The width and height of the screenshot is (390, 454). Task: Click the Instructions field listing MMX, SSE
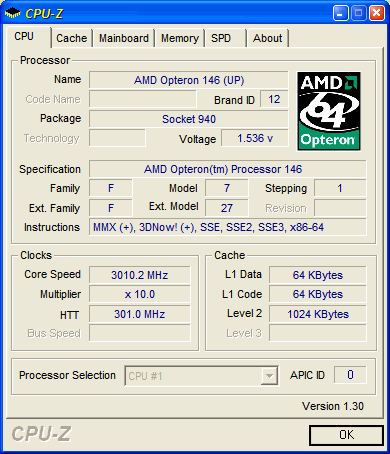point(227,227)
